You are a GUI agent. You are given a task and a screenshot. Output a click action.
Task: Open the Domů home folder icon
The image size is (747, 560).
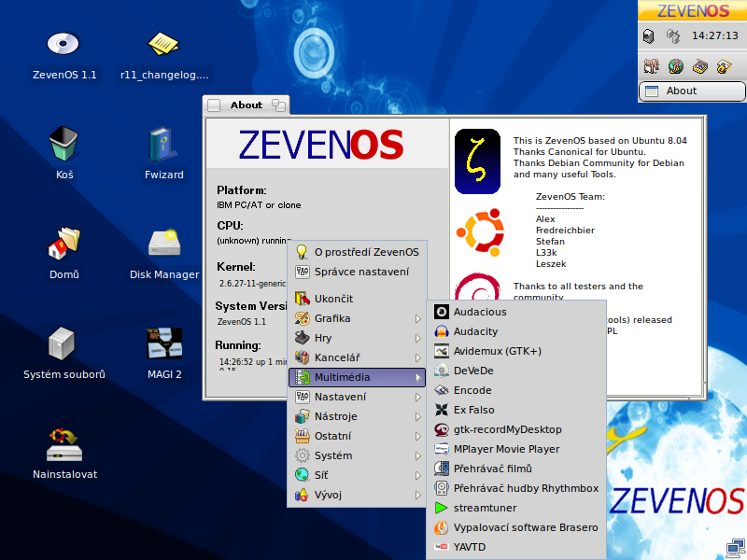63,244
